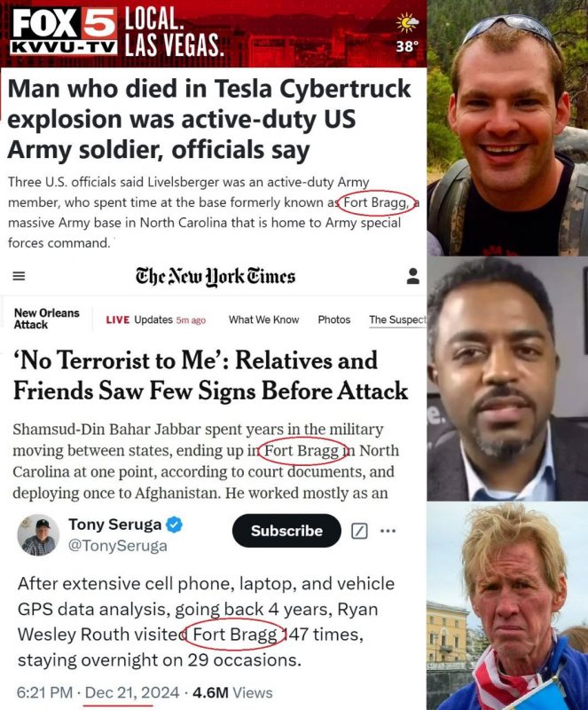588x710 pixels.
Task: Open the Photos tab
Action: [x=333, y=319]
